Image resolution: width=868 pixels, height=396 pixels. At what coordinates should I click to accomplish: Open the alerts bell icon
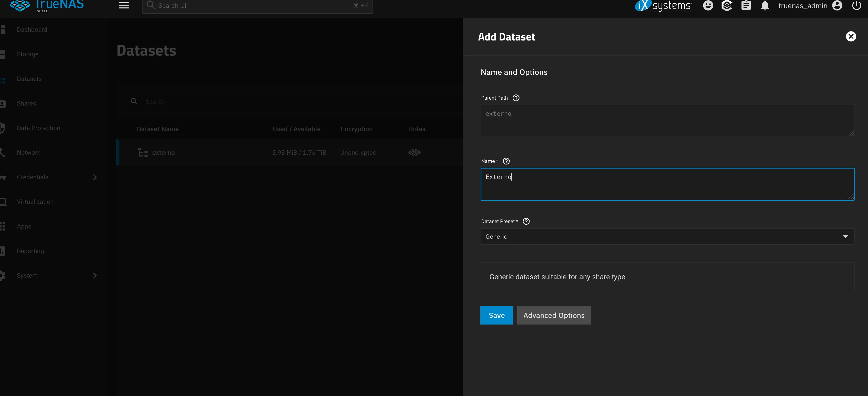click(765, 6)
